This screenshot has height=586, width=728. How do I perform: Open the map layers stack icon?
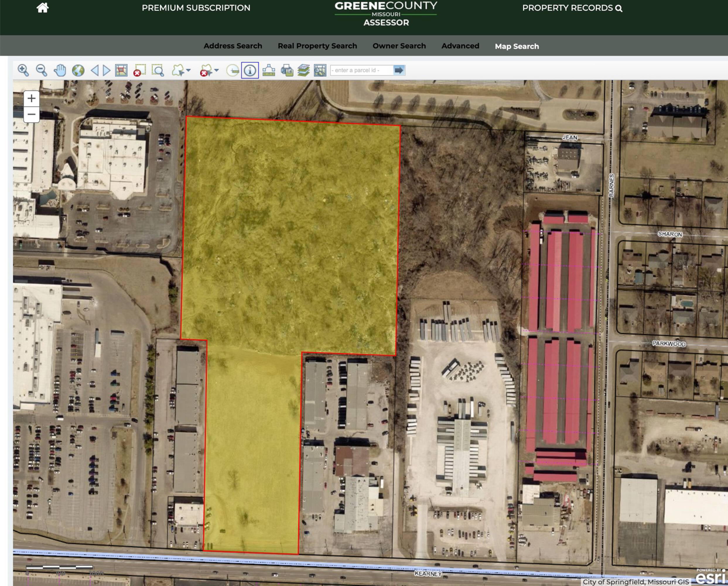pyautogui.click(x=303, y=70)
